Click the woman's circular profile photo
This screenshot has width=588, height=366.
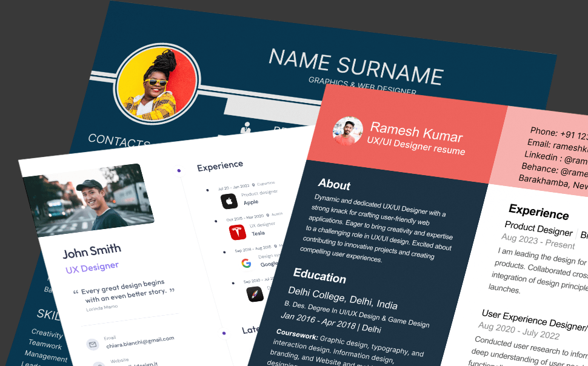point(156,83)
